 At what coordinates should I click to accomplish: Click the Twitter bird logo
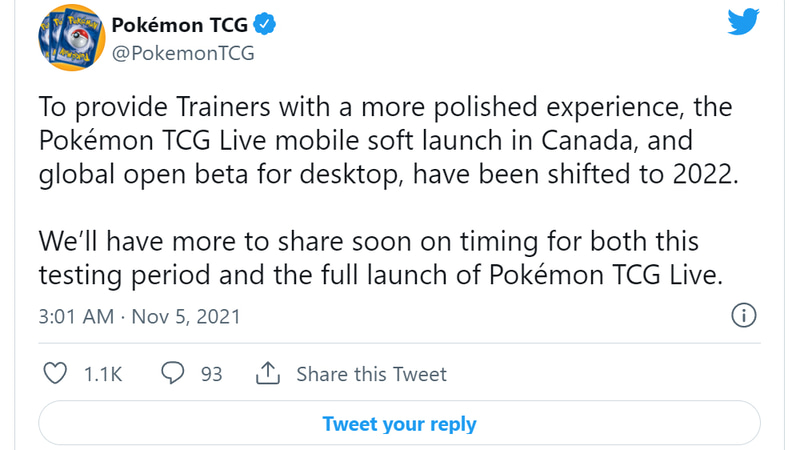pos(743,22)
